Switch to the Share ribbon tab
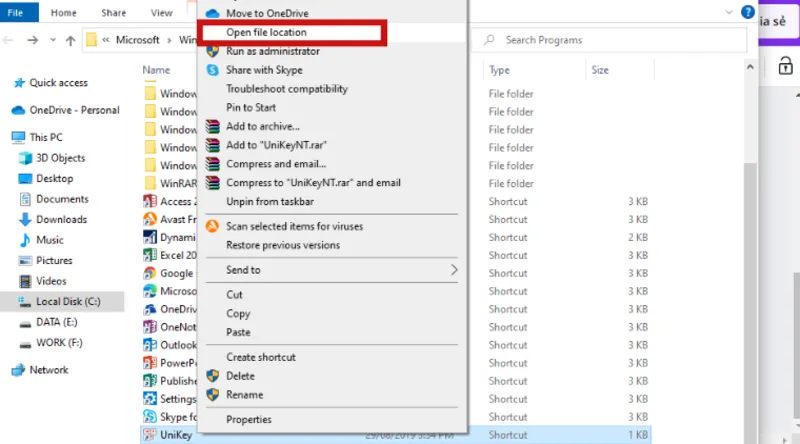Viewport: 800px width, 444px height. (113, 13)
